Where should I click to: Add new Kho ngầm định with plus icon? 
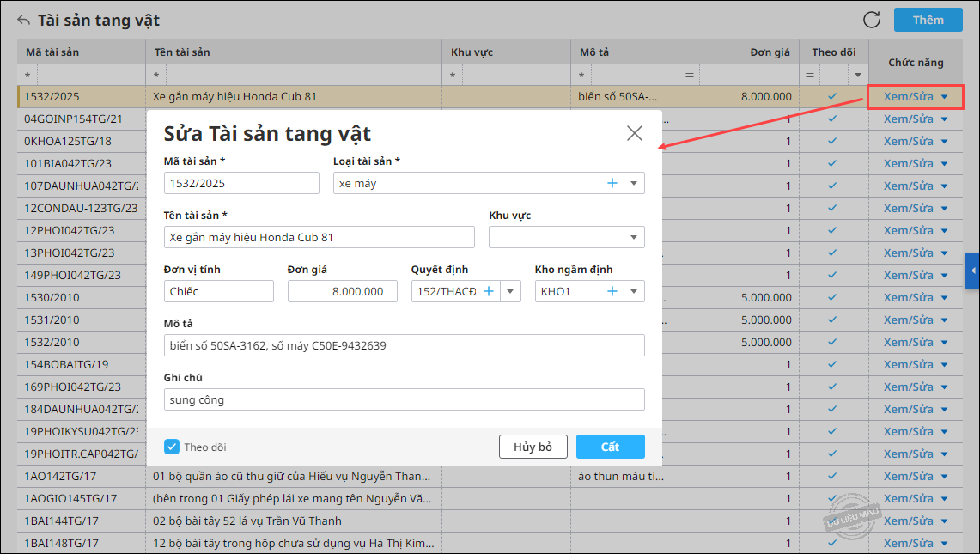tap(612, 291)
